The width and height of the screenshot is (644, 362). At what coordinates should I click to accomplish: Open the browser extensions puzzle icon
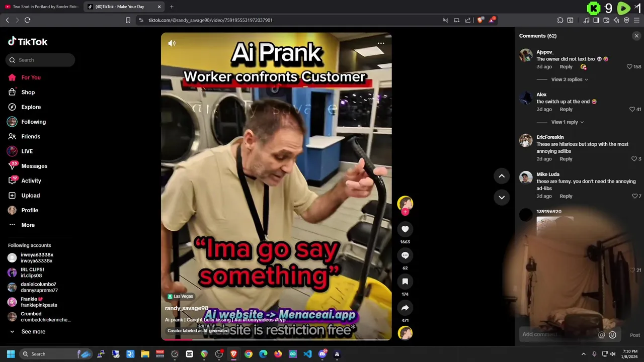tap(560, 20)
